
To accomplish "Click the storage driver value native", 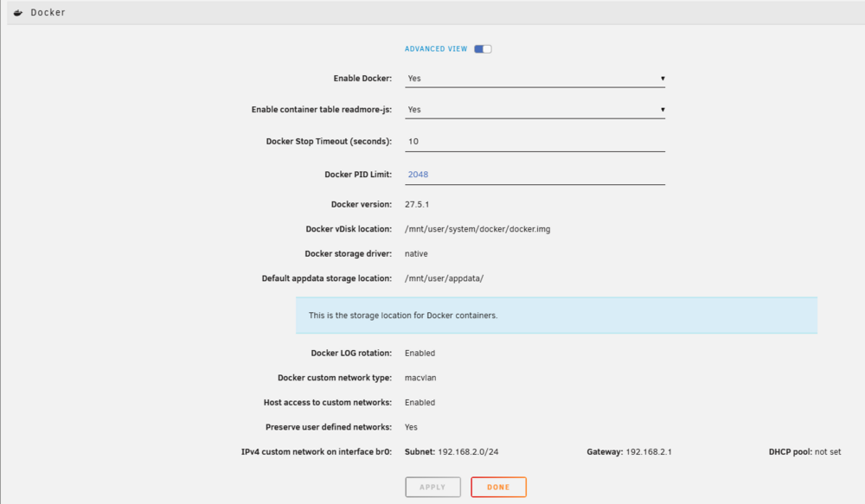I will (417, 253).
